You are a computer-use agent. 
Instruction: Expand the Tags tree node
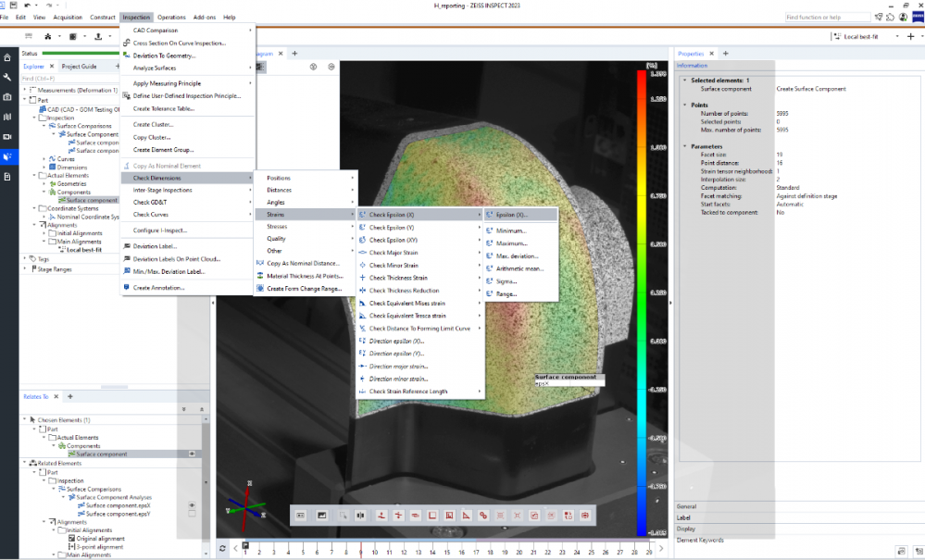tap(25, 259)
